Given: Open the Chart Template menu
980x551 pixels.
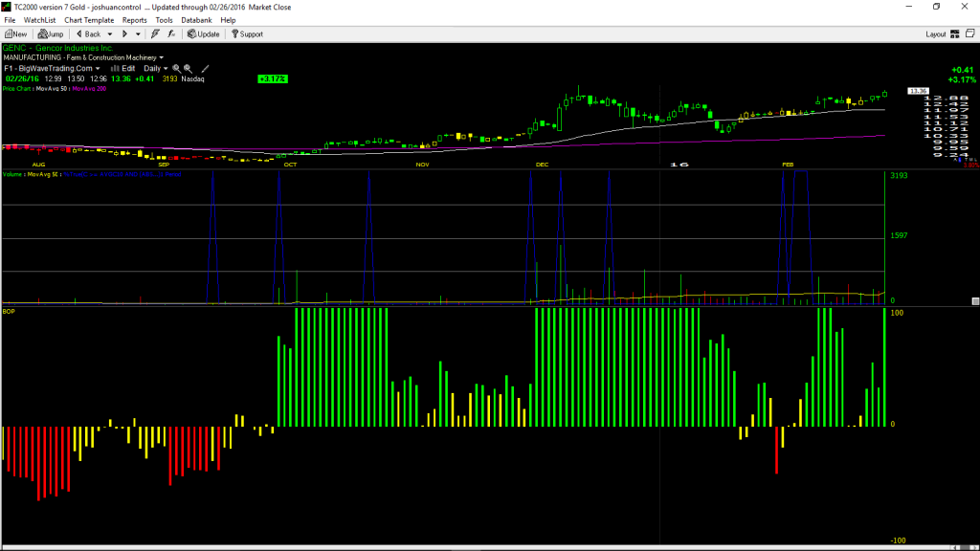Looking at the screenshot, I should (89, 20).
